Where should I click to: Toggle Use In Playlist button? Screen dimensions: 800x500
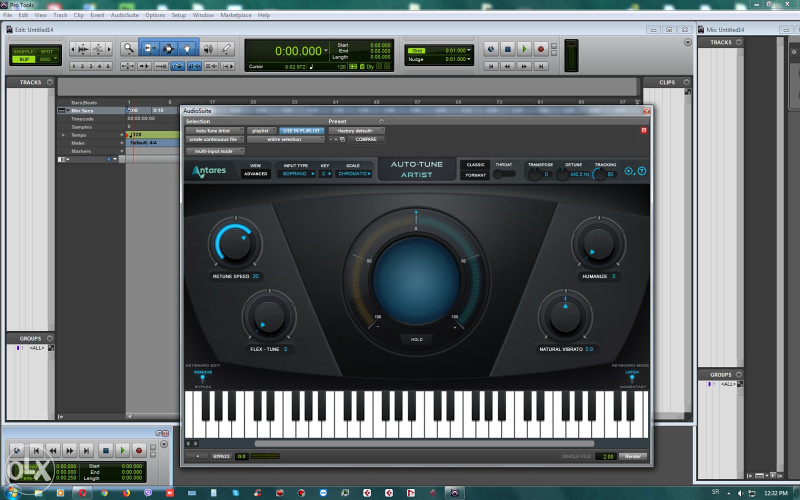click(x=301, y=131)
